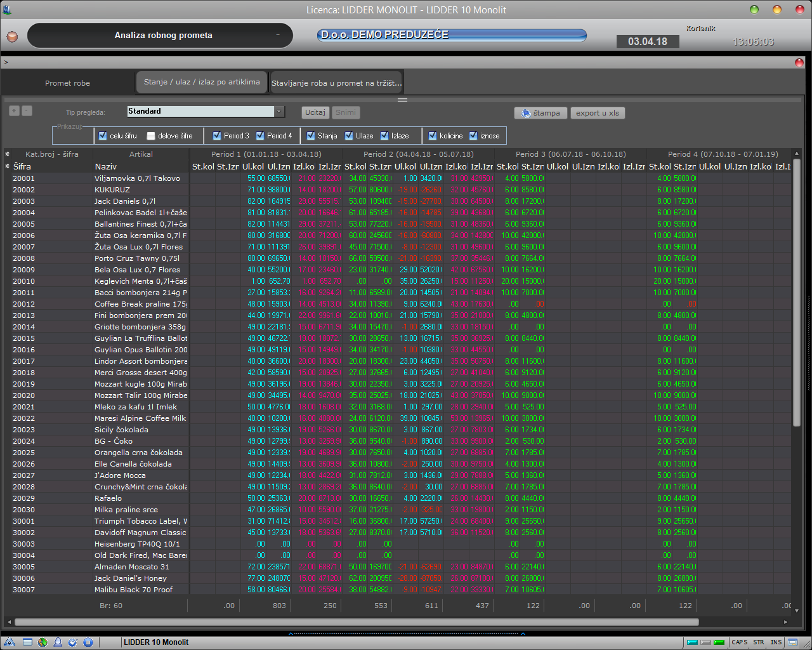
Task: Toggle the Izlaze checkbox
Action: [x=384, y=135]
